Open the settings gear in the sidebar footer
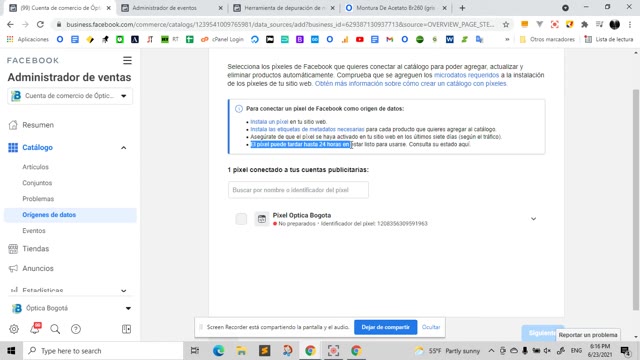Screen dimensions: 640x360 coord(14,329)
